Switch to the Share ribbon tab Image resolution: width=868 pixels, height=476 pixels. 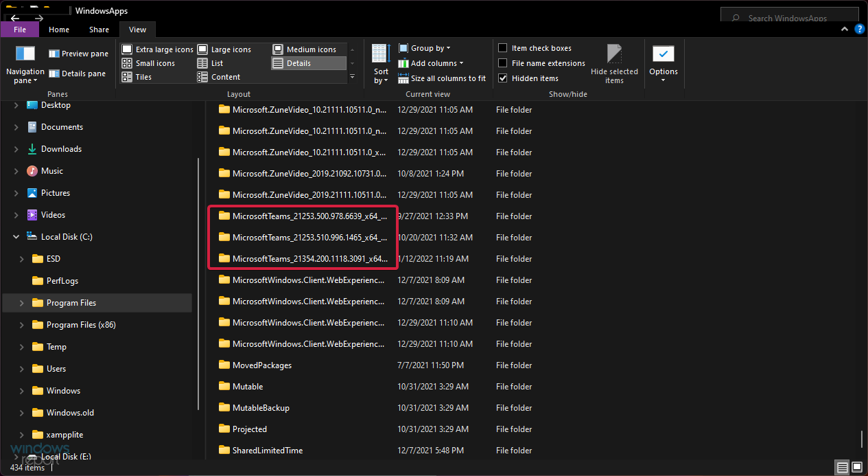point(99,30)
